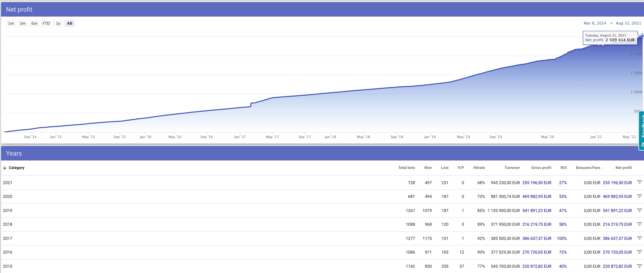Click gross profit 255 196,50 EUR for 2021
Viewport: 644px width, 273px height.
[x=537, y=183]
